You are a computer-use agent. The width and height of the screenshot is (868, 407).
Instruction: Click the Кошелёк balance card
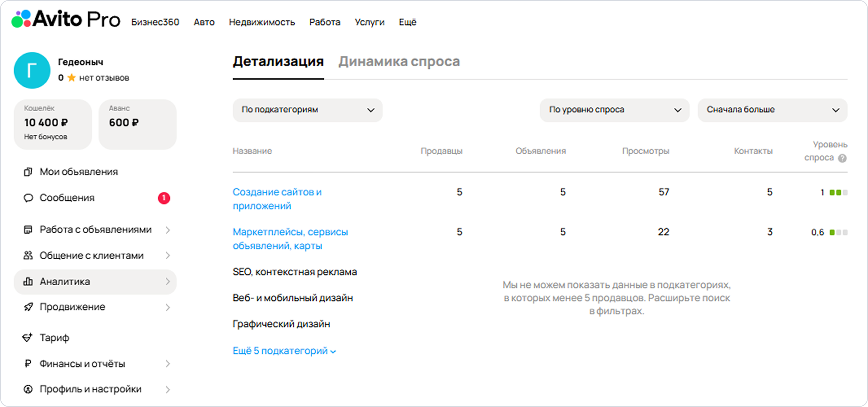(53, 124)
